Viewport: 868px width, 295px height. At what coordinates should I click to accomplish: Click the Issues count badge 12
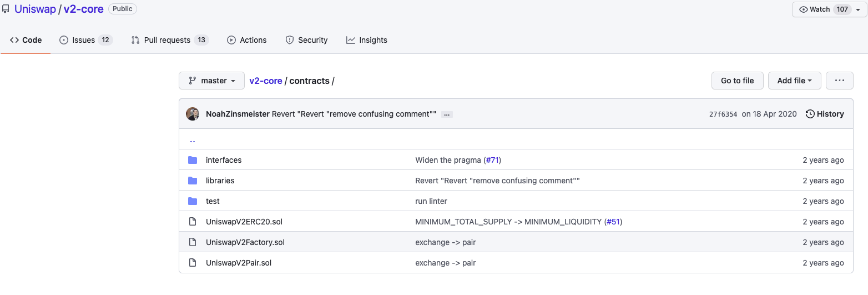pos(105,40)
